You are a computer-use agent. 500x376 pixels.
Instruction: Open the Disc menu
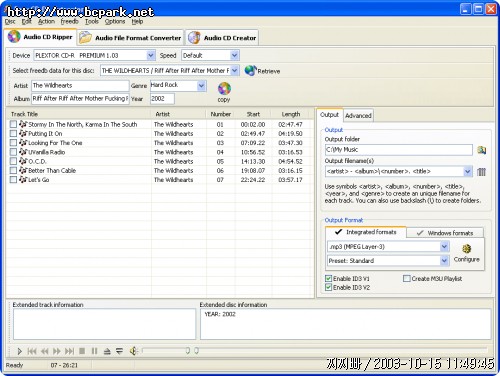click(10, 22)
